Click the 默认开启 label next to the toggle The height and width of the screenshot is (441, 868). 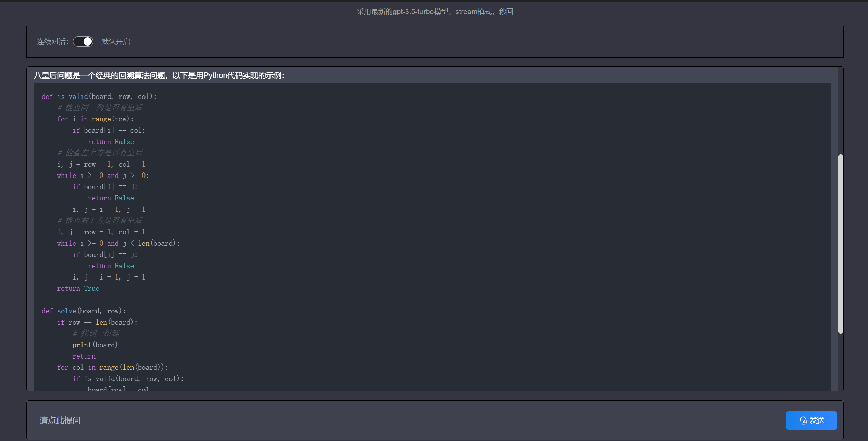[x=115, y=41]
